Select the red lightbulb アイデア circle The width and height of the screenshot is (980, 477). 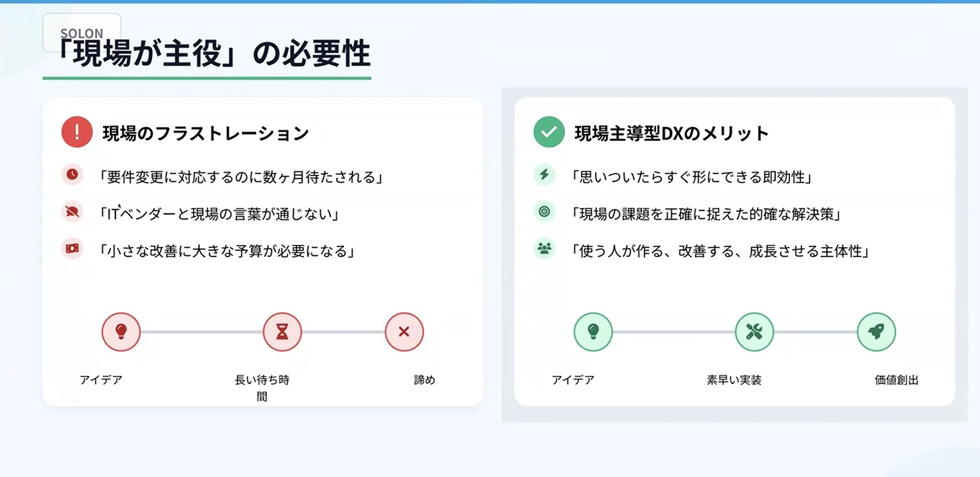pos(121,332)
